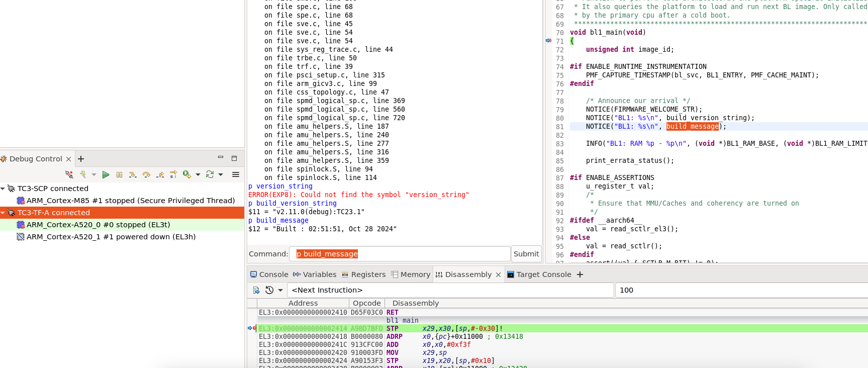Click the current PC arrow at source line 71
The width and height of the screenshot is (868, 368).
click(x=548, y=41)
